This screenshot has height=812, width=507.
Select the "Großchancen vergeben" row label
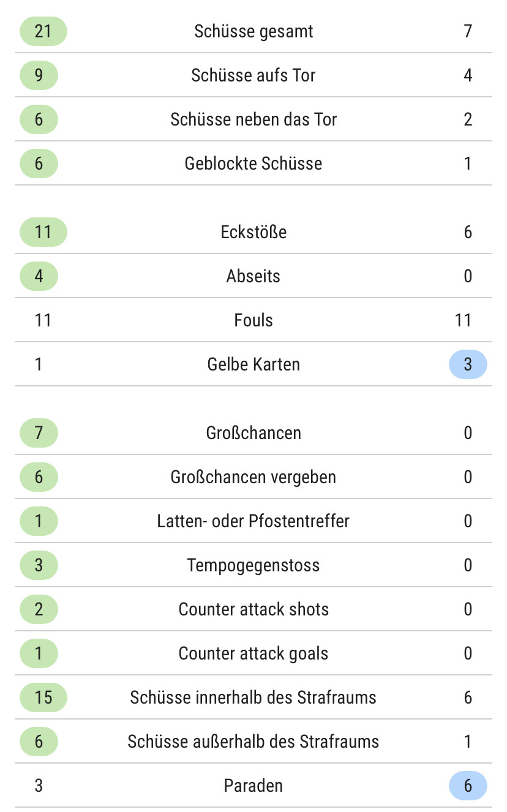point(254,477)
